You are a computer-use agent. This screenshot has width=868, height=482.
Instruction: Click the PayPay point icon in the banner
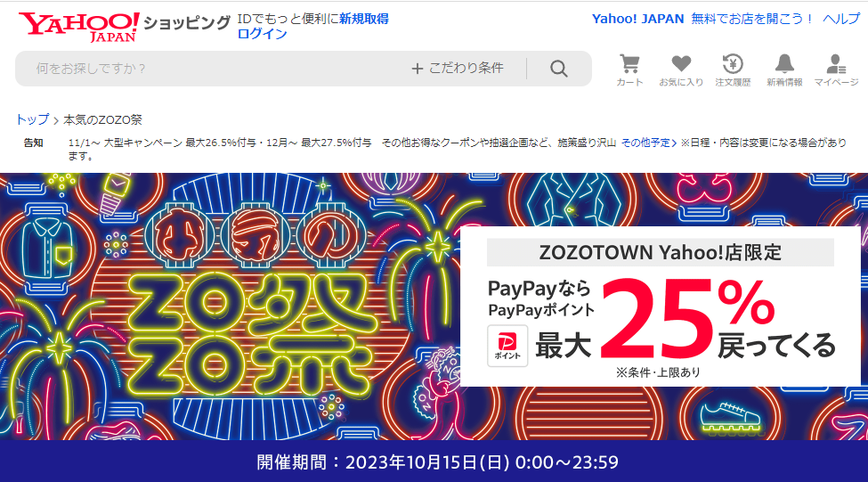click(x=507, y=346)
